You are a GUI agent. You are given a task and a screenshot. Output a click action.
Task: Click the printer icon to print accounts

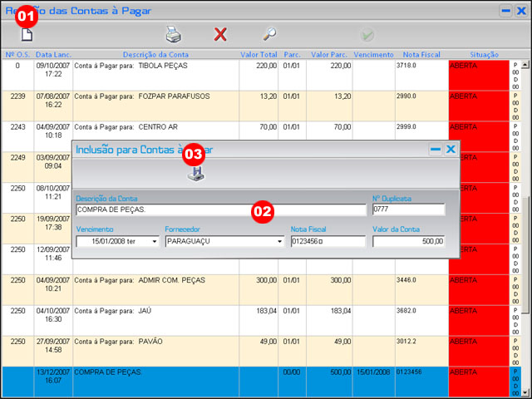[x=173, y=35]
